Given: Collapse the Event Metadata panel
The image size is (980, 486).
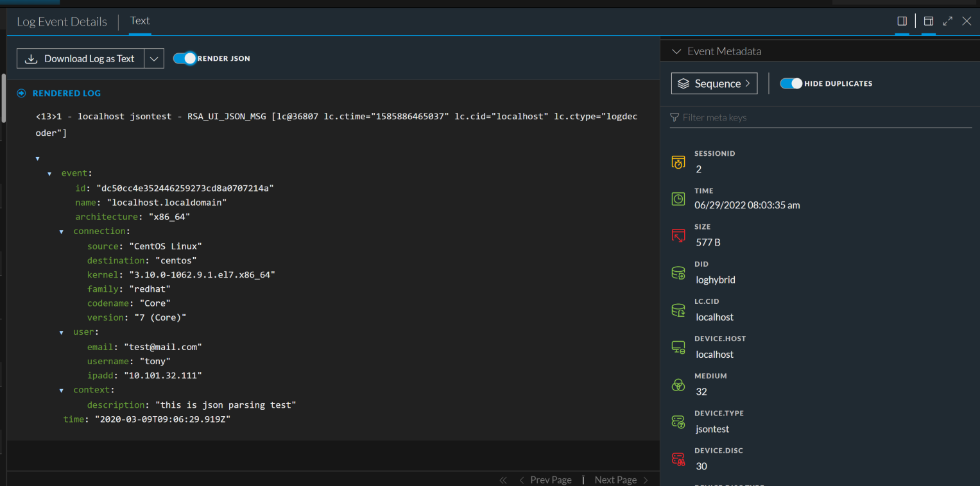Looking at the screenshot, I should tap(676, 51).
